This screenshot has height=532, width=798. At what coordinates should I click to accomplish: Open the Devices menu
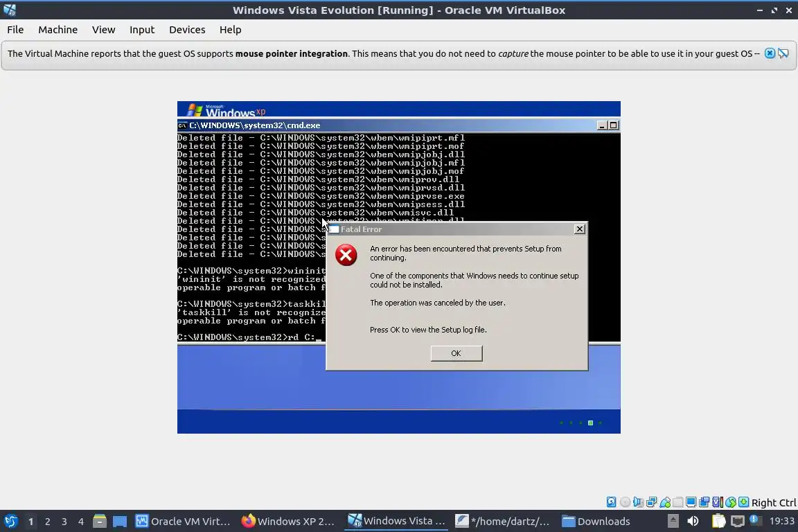tap(187, 30)
